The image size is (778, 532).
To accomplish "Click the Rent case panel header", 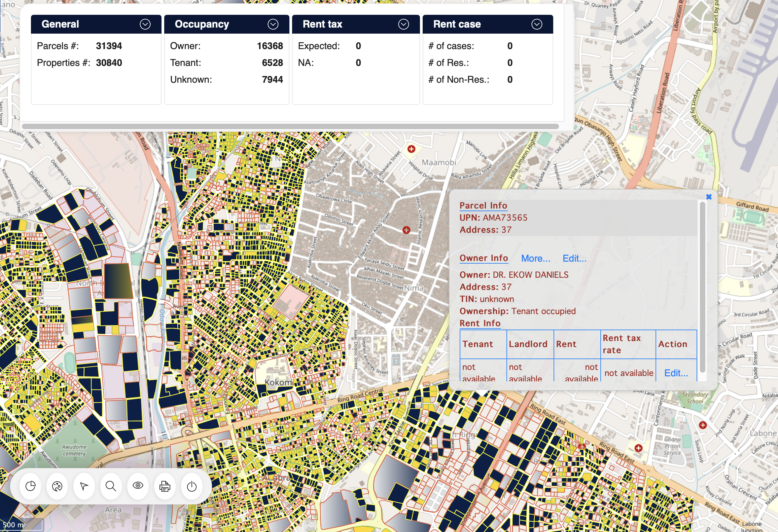I will coord(457,24).
